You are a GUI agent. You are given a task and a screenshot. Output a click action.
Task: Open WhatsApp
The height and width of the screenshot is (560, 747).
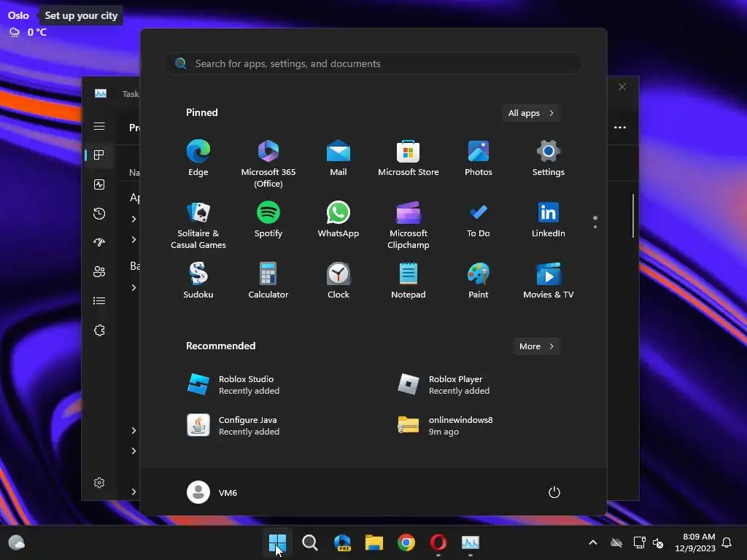[x=338, y=219]
